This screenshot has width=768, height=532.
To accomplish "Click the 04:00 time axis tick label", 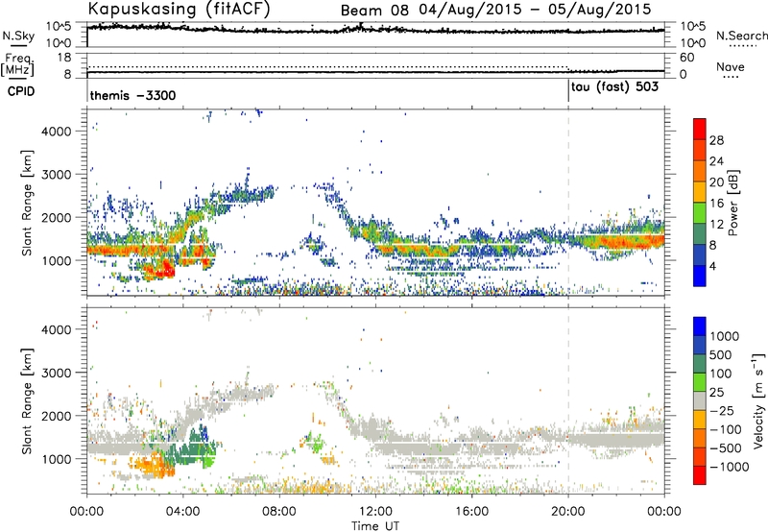I will pos(183,512).
